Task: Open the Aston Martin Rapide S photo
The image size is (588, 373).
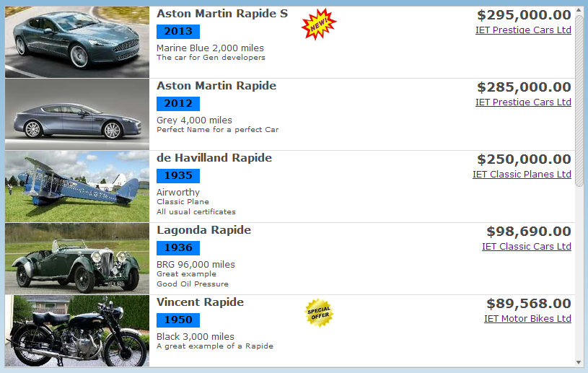Action: (x=77, y=42)
